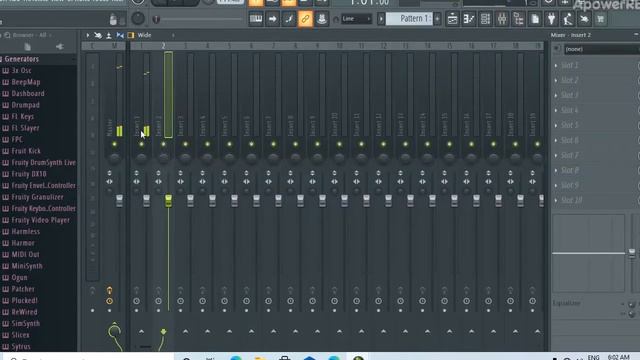Mute Insert 1 via its green LED
The width and height of the screenshot is (640, 360).
[x=141, y=144]
